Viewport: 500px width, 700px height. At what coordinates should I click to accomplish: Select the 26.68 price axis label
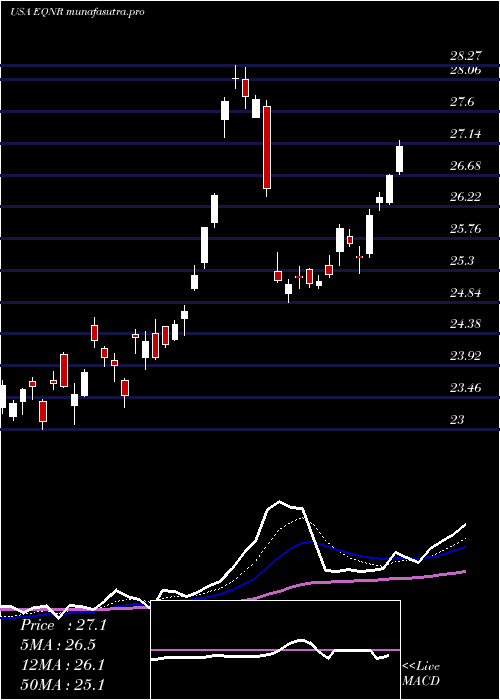466,166
